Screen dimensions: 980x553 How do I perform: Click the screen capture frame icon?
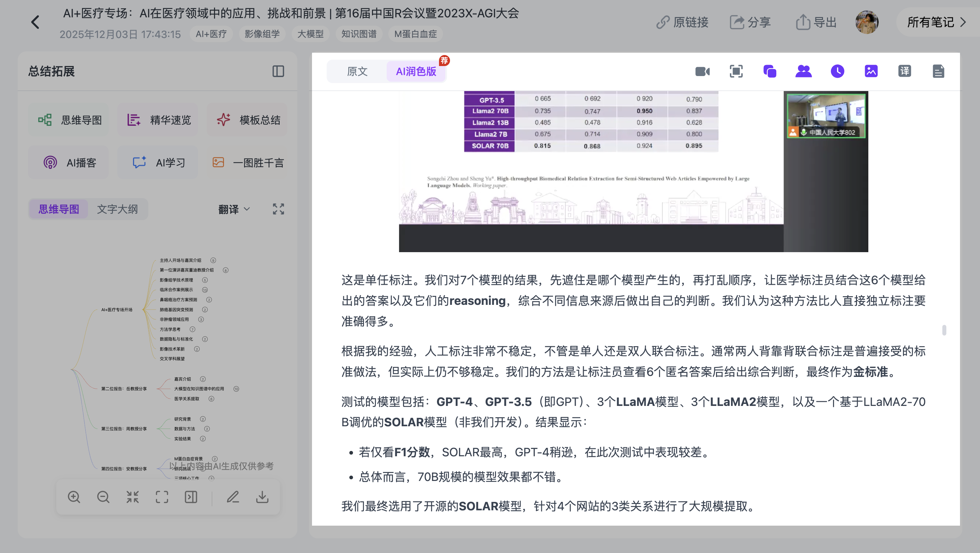pos(736,71)
